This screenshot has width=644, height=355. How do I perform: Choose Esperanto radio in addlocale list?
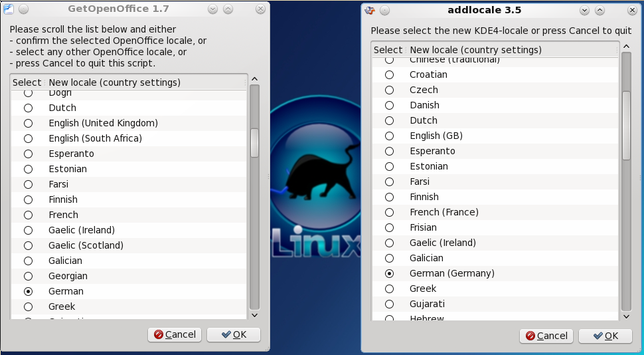(x=389, y=152)
